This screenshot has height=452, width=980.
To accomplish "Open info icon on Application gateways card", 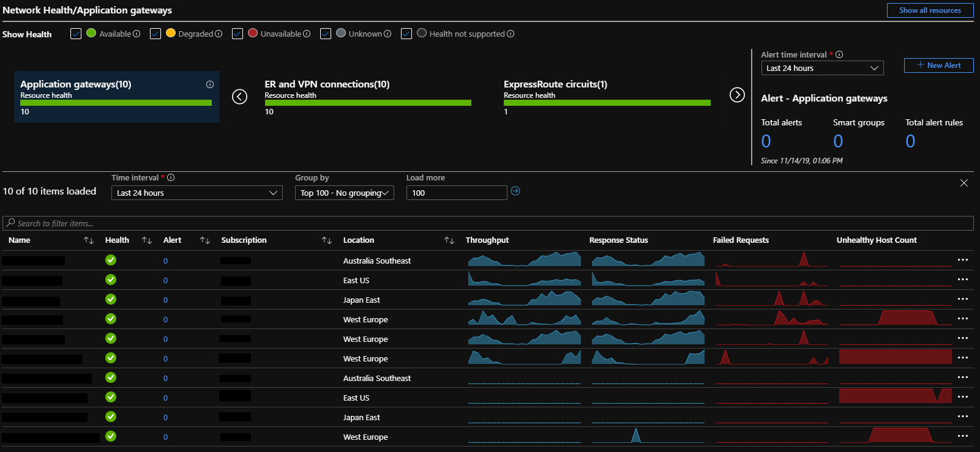I will 210,84.
